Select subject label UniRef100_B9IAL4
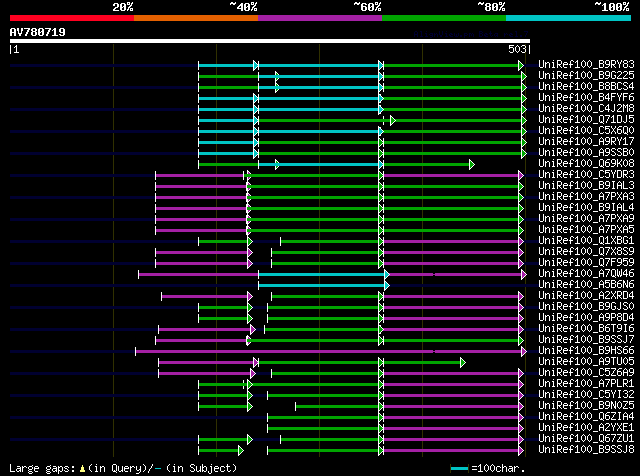This screenshot has width=640, height=476. [586, 208]
